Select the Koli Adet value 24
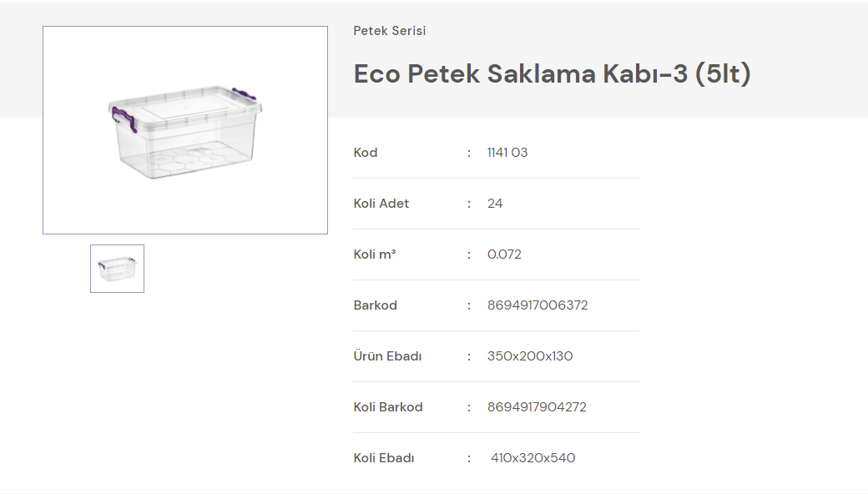Image resolution: width=868 pixels, height=494 pixels. [495, 204]
